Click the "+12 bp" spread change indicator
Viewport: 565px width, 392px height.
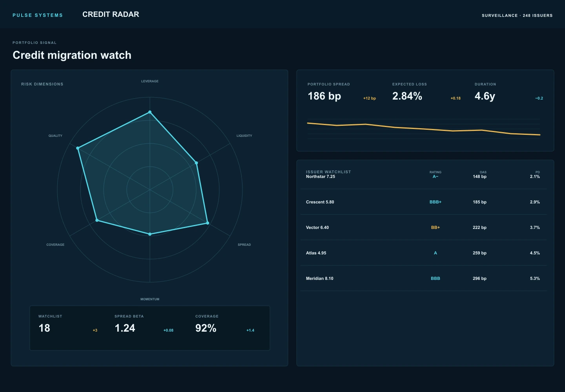tap(370, 98)
